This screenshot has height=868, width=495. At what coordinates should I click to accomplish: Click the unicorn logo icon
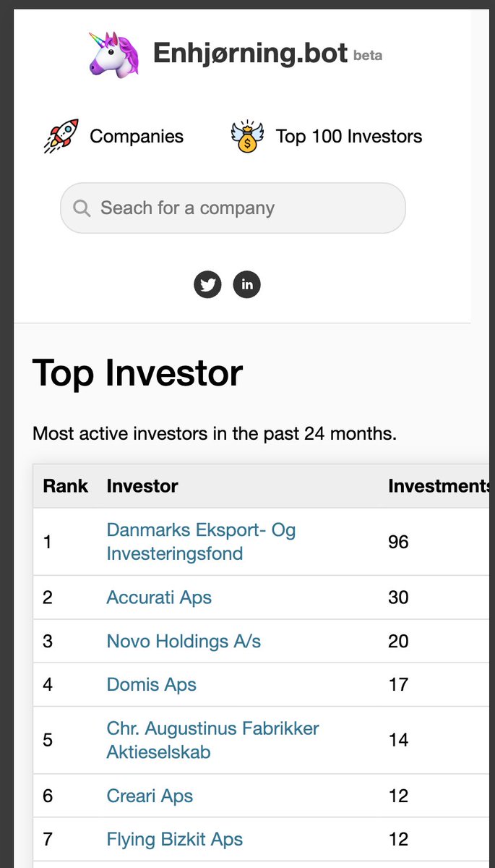(x=113, y=54)
